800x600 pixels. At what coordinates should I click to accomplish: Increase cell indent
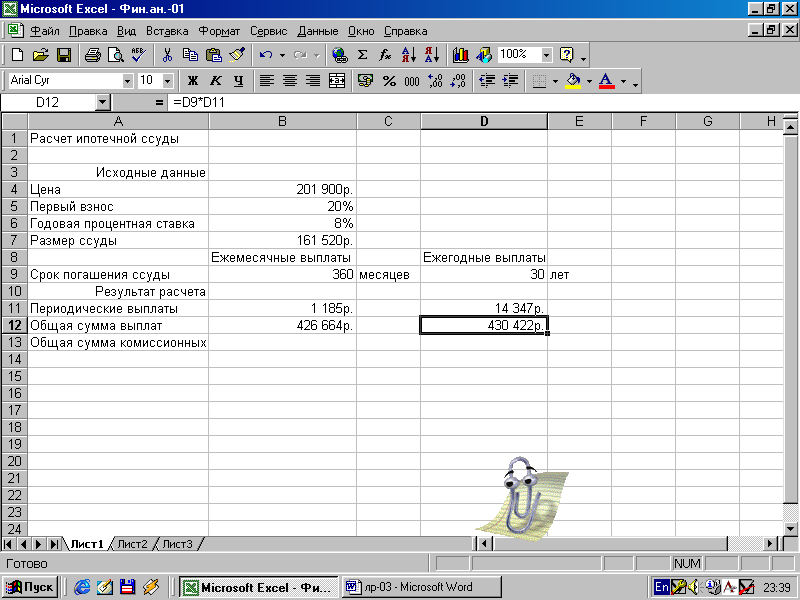click(510, 81)
